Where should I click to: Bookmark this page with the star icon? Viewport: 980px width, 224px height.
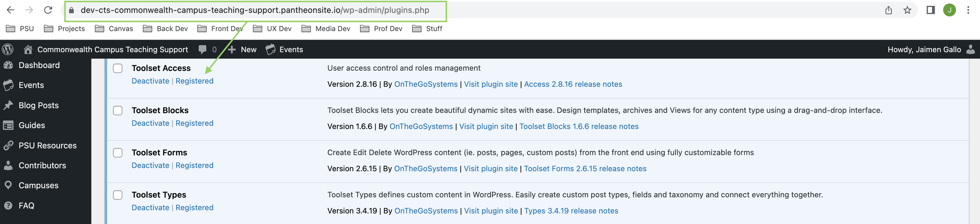click(907, 10)
